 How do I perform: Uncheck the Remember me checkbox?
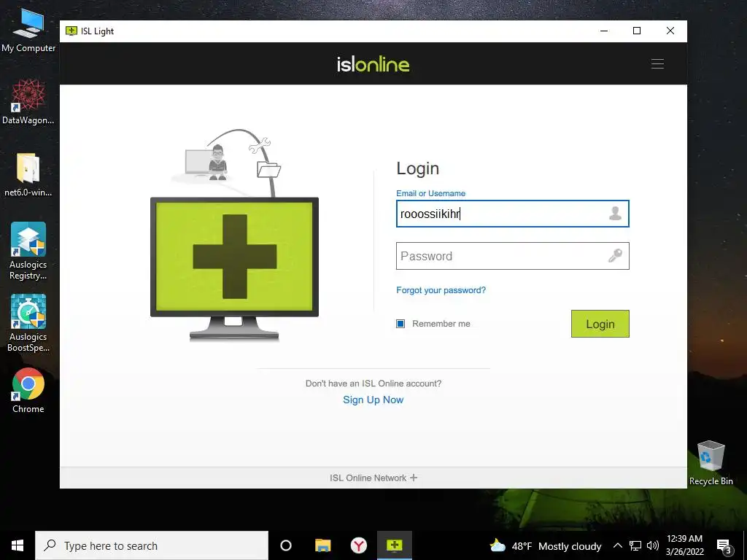400,324
